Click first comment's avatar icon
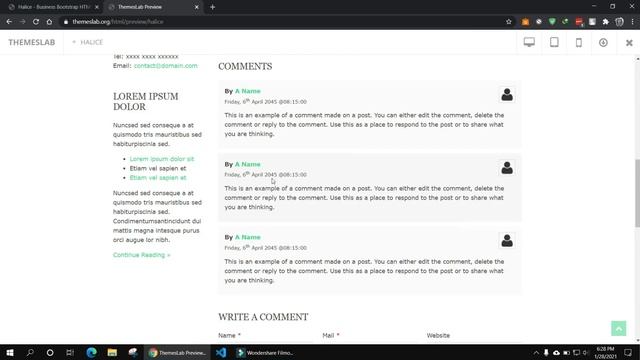The image size is (640, 360). [507, 95]
